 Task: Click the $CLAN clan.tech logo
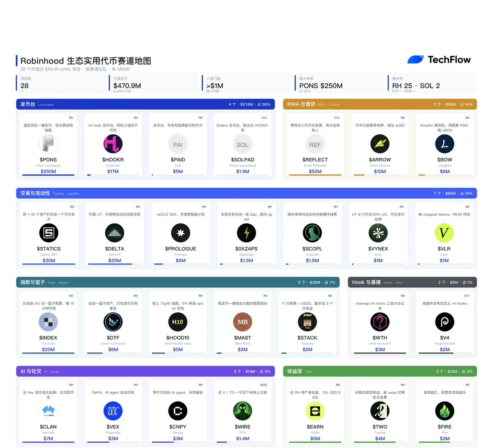pyautogui.click(x=48, y=411)
